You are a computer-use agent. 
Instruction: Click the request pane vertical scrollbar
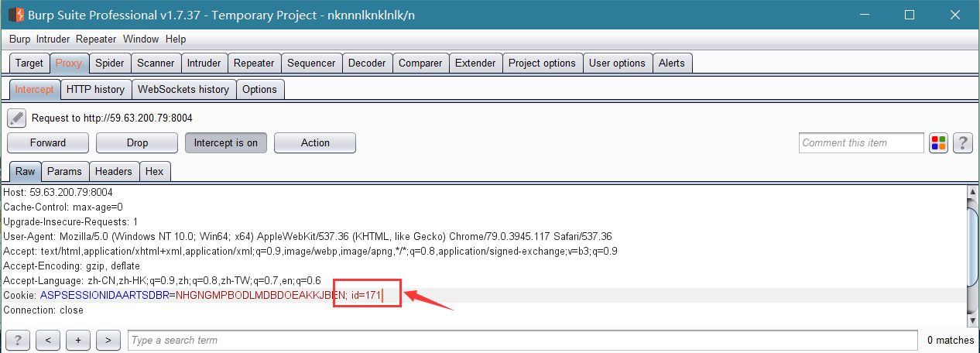tap(973, 256)
